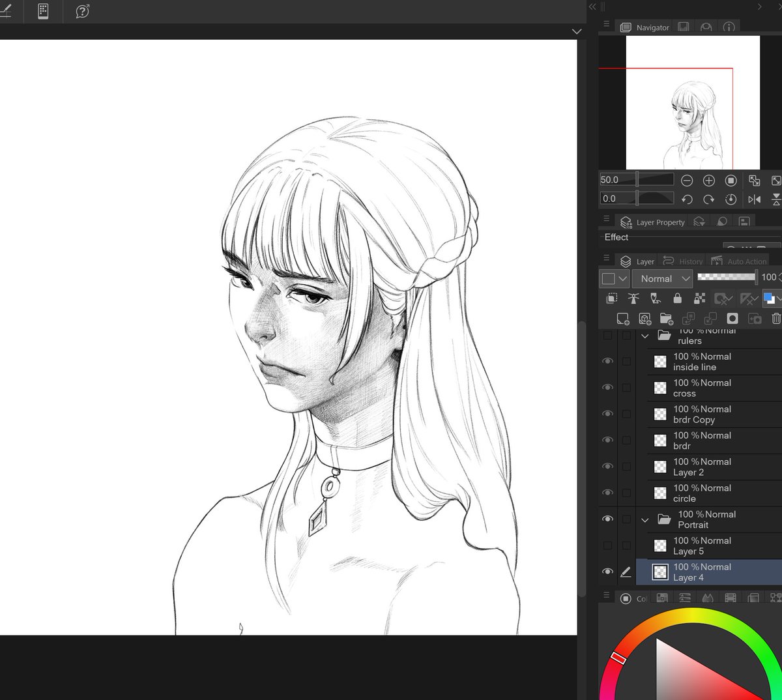The height and width of the screenshot is (700, 782).
Task: Hide the 'brdr Copy' layer
Action: (608, 414)
